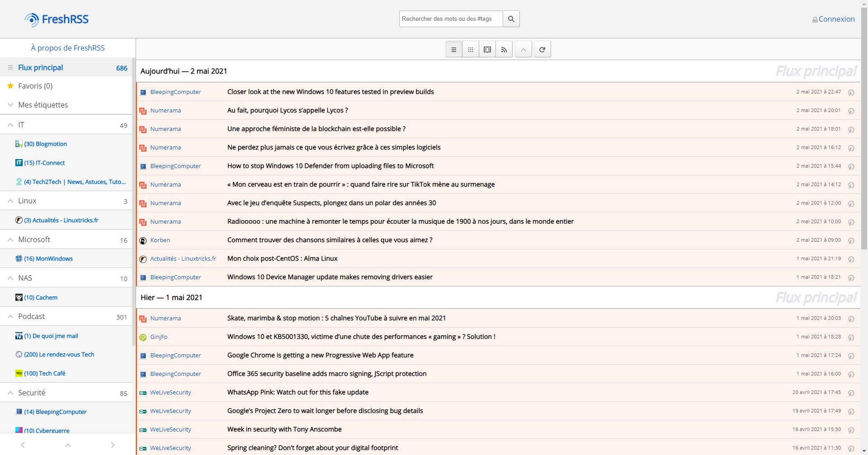Open the Le rendez-vous Tech feed
The width and height of the screenshot is (868, 455).
click(59, 354)
